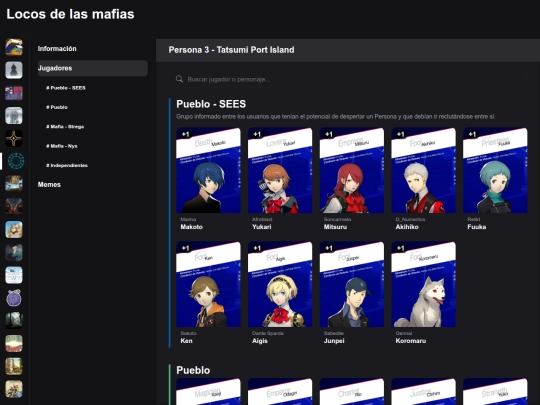
Task: Jump to the # Pueblo subsection link
Action: (x=57, y=107)
